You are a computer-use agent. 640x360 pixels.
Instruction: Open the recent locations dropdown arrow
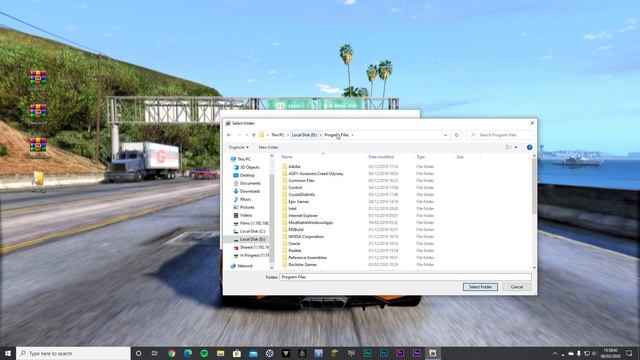pos(246,135)
